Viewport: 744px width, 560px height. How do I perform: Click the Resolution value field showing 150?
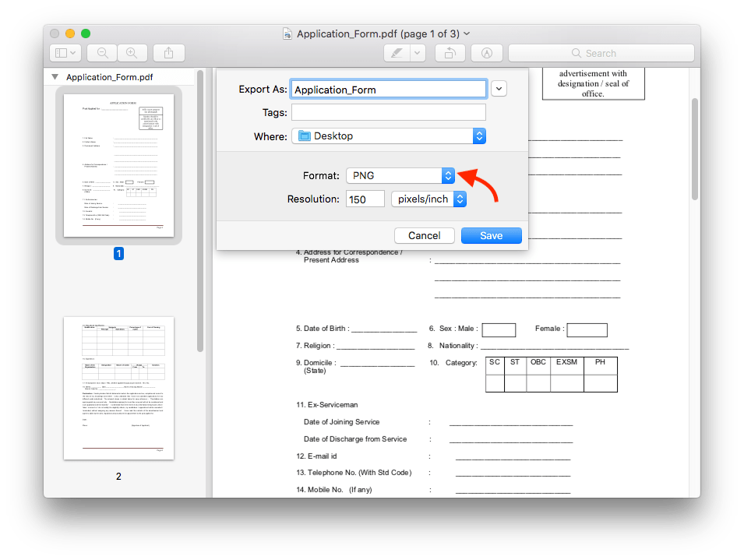[365, 199]
